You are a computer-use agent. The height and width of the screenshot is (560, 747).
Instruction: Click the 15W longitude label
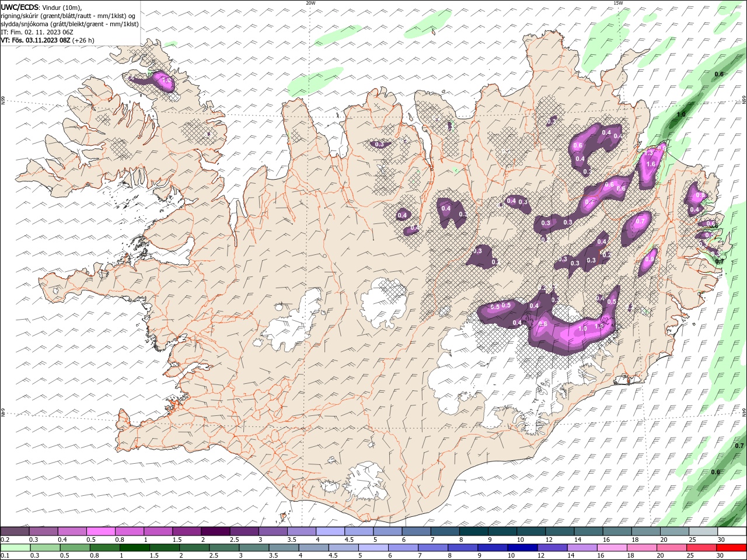(618, 3)
